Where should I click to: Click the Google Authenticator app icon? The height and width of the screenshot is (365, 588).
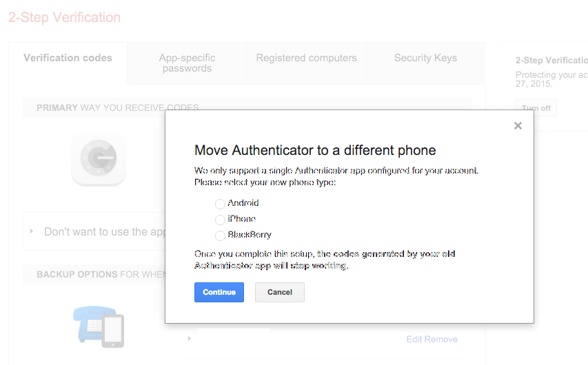99,158
